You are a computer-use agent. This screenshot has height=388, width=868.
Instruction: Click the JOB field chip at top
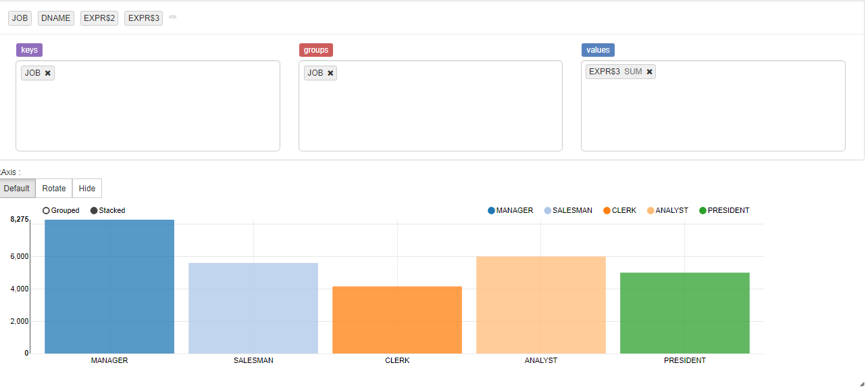click(x=20, y=18)
